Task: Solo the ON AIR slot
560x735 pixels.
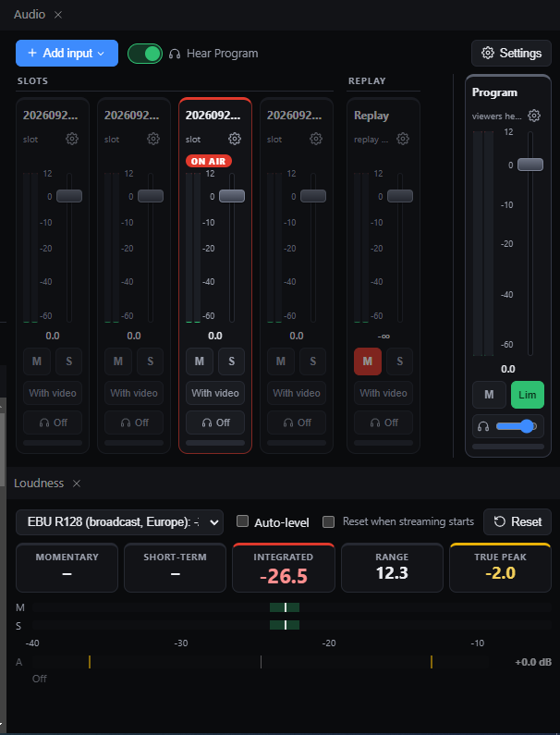Action: (x=232, y=361)
